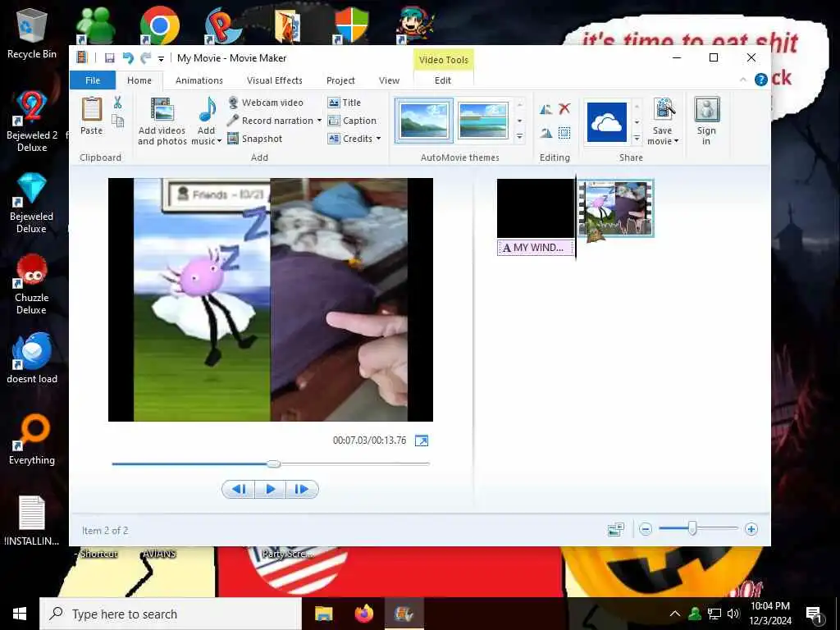Show hidden system tray icons
Screen dimensions: 840x630
click(x=675, y=614)
